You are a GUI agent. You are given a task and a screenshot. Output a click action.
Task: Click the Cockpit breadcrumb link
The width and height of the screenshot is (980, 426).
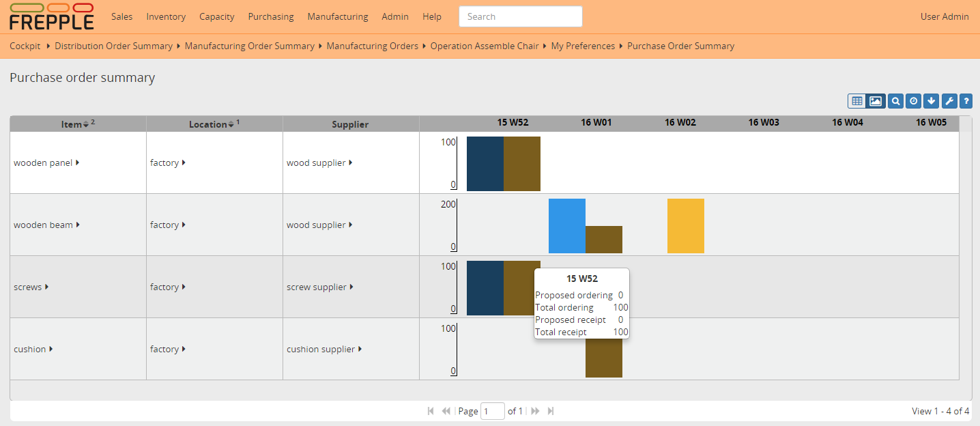(x=25, y=46)
